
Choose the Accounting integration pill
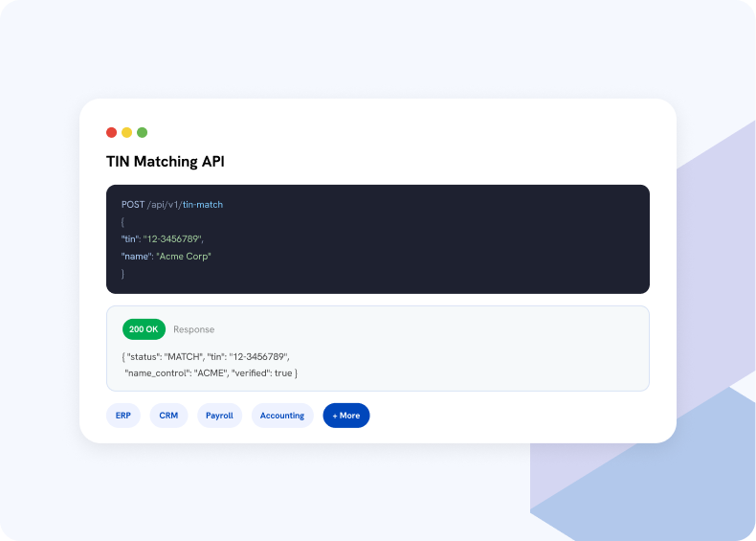(282, 416)
